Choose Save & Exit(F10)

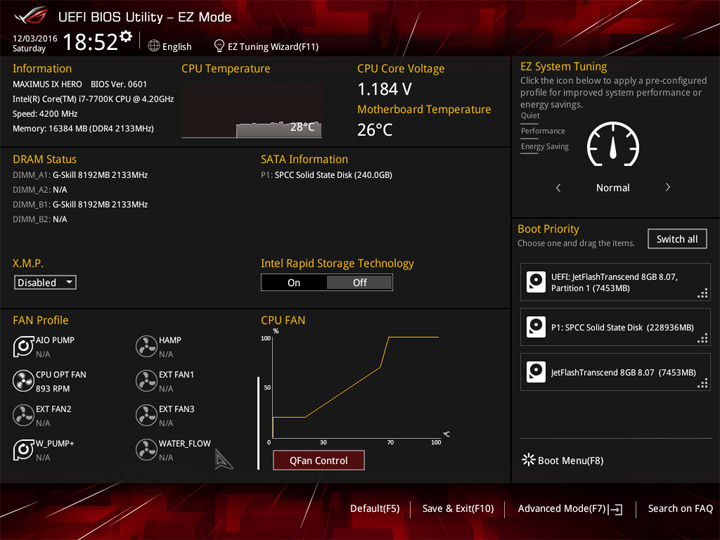click(458, 508)
